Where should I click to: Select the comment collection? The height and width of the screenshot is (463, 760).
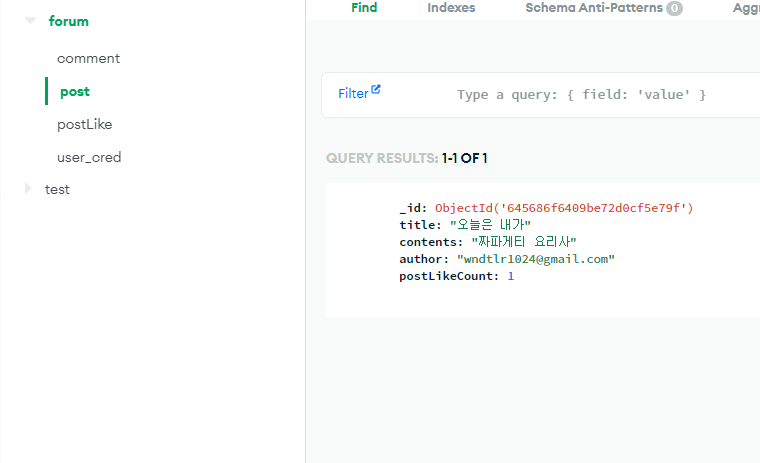(89, 59)
